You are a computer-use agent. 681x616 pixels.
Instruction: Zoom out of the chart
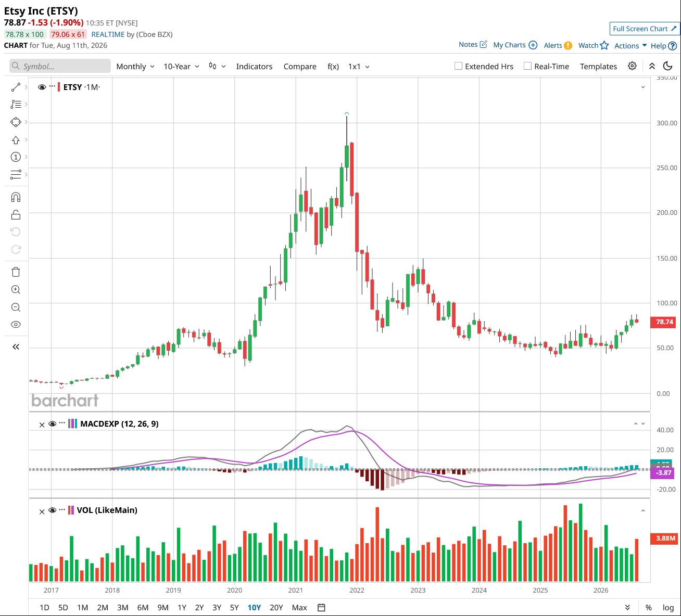(16, 307)
